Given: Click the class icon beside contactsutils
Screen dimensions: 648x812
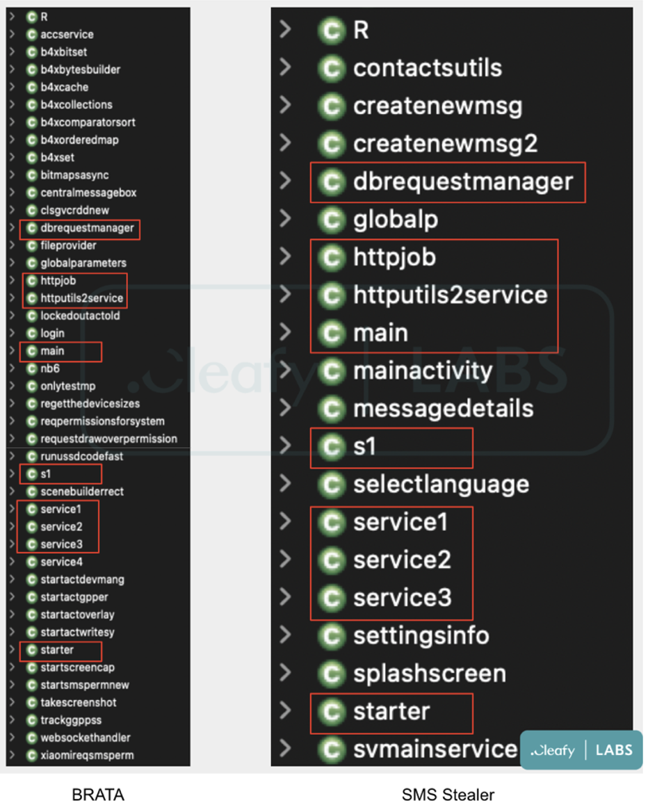Looking at the screenshot, I should click(332, 68).
